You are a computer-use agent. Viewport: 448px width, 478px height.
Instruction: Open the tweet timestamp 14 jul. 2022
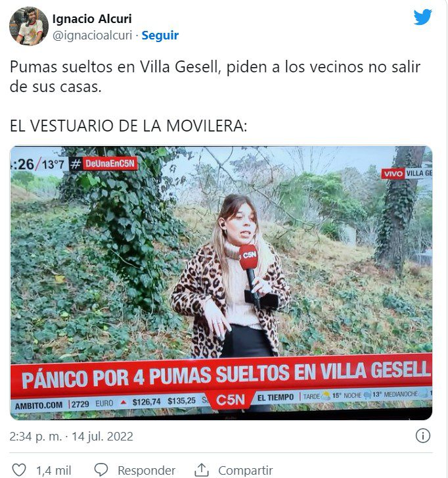coord(71,437)
